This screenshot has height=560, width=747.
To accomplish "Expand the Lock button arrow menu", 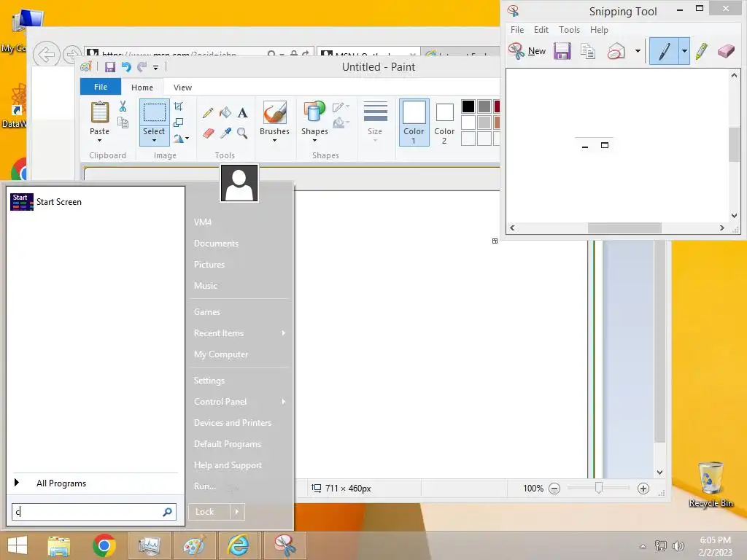I will 237,512.
